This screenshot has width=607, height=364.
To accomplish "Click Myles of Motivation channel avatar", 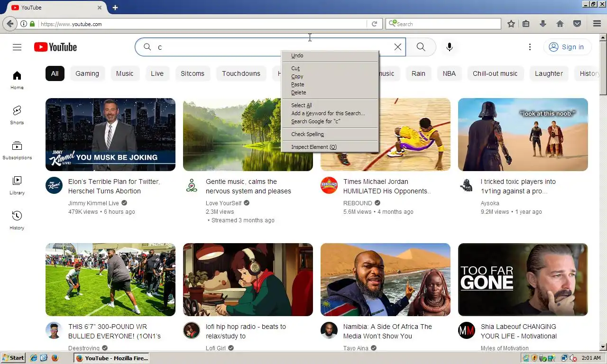I will (467, 330).
